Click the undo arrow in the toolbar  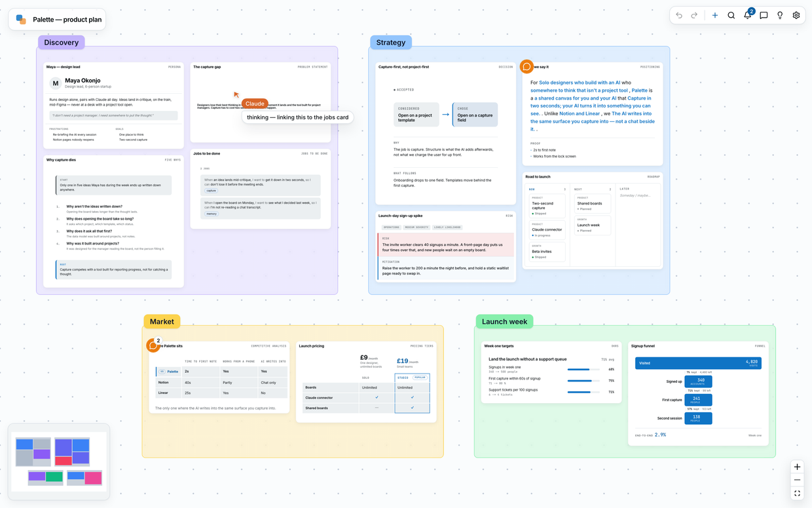click(x=679, y=15)
